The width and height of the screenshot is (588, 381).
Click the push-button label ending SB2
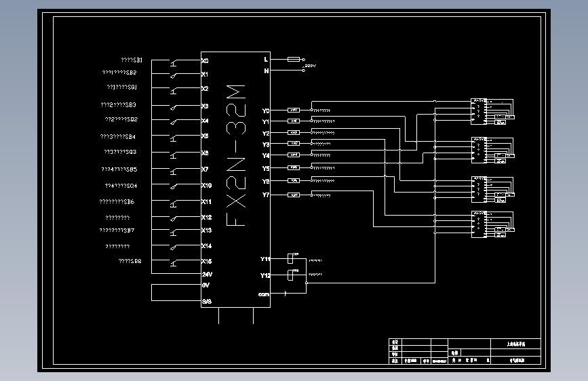(119, 73)
